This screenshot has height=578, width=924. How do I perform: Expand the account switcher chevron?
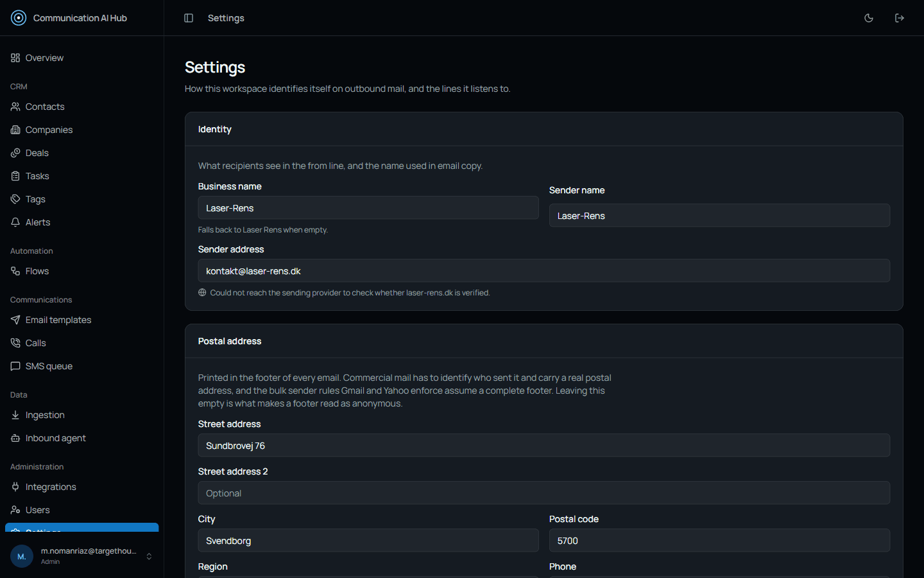click(x=149, y=556)
